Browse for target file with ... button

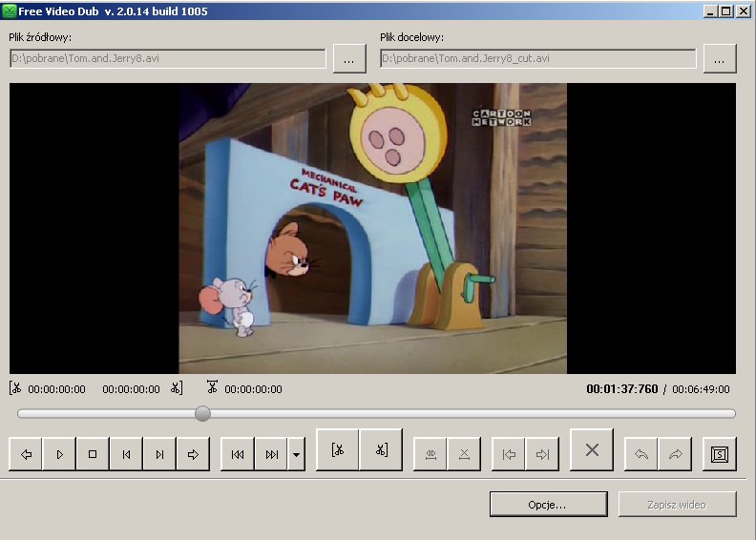[x=720, y=59]
